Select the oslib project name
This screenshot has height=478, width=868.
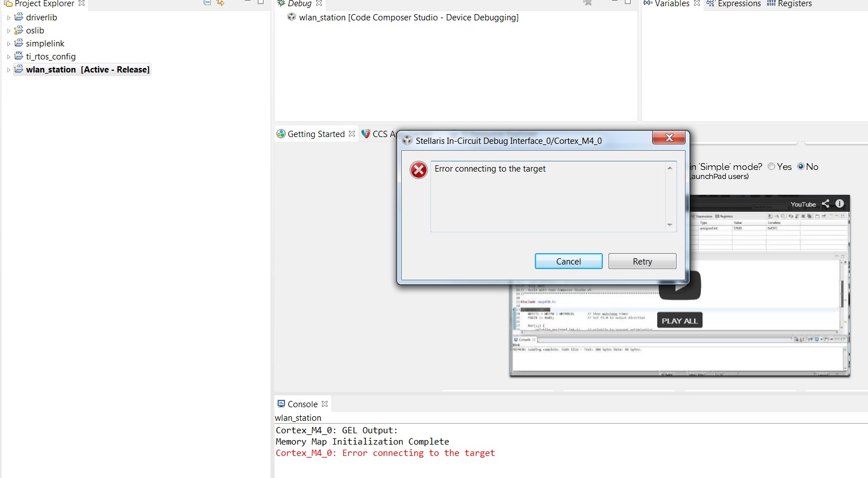[35, 31]
